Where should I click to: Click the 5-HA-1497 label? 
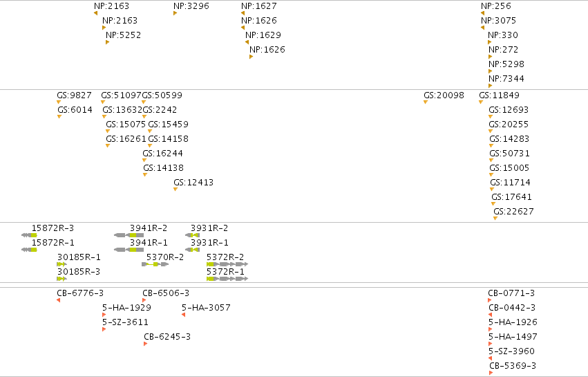tap(513, 336)
